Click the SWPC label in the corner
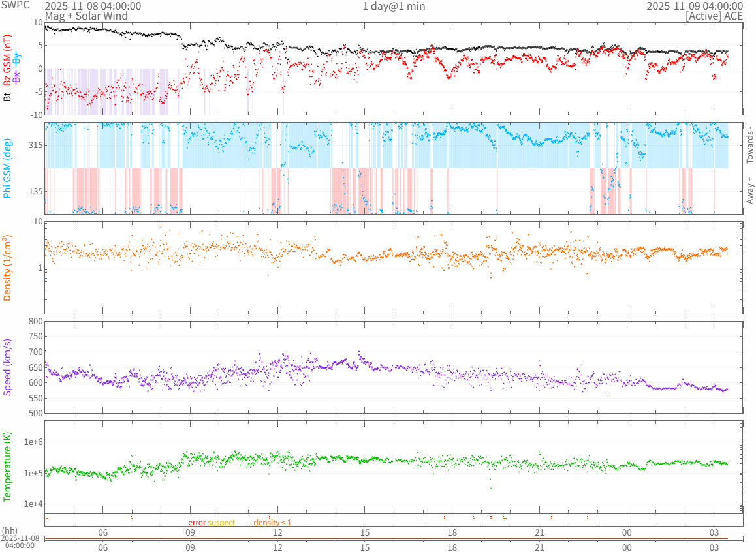The height and width of the screenshot is (552, 756). click(15, 5)
